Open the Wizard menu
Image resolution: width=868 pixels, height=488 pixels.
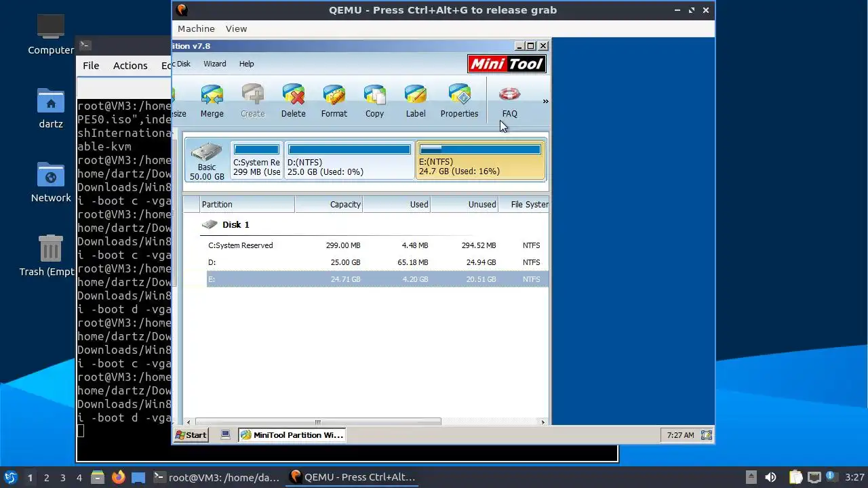pos(215,64)
